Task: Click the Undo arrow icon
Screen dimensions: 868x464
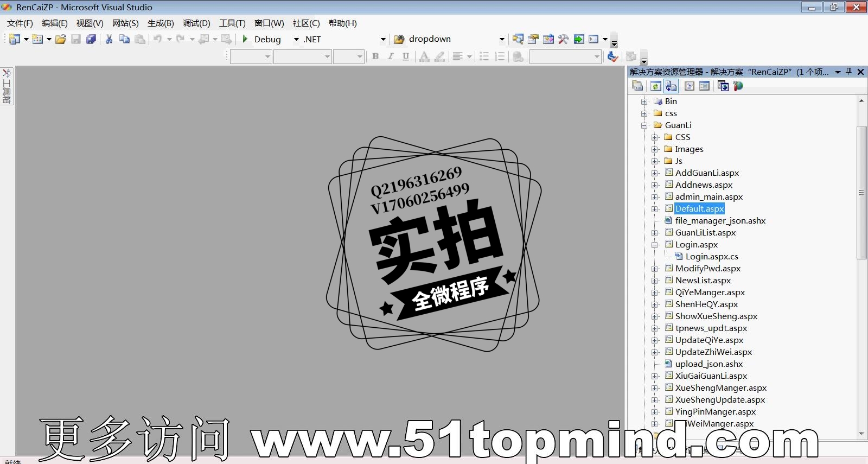Action: pos(157,39)
